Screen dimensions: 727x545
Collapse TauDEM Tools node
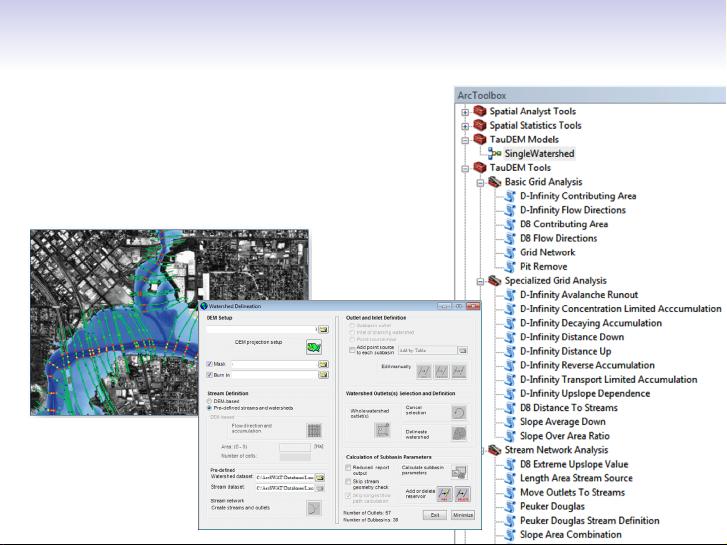click(465, 168)
